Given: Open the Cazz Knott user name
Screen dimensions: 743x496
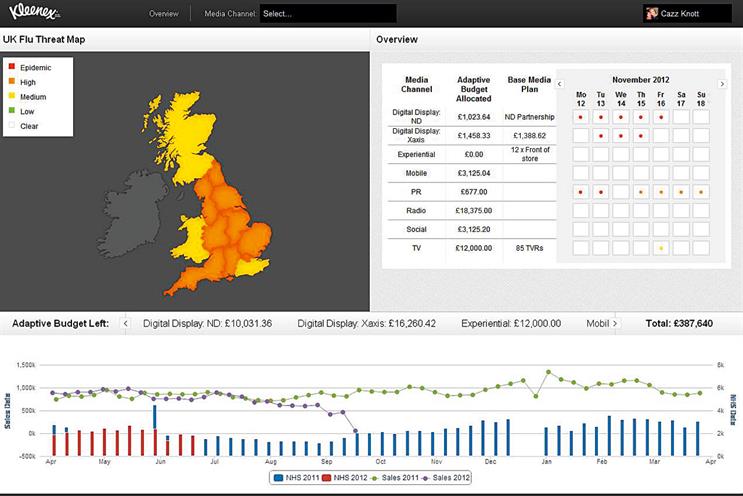Looking at the screenshot, I should click(680, 14).
